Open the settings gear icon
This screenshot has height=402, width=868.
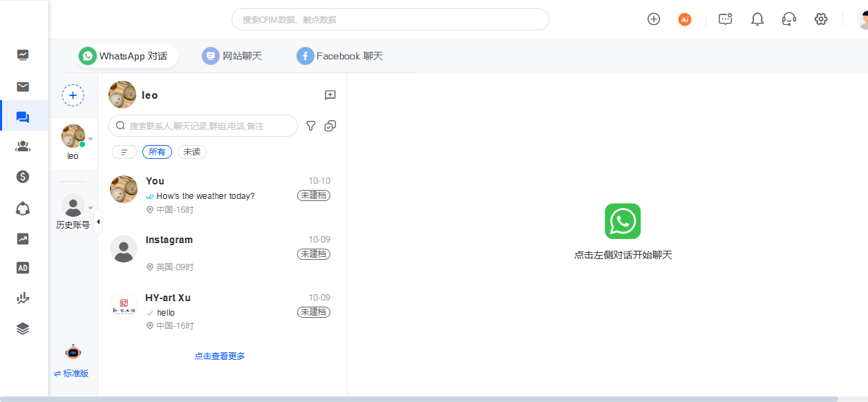point(821,19)
